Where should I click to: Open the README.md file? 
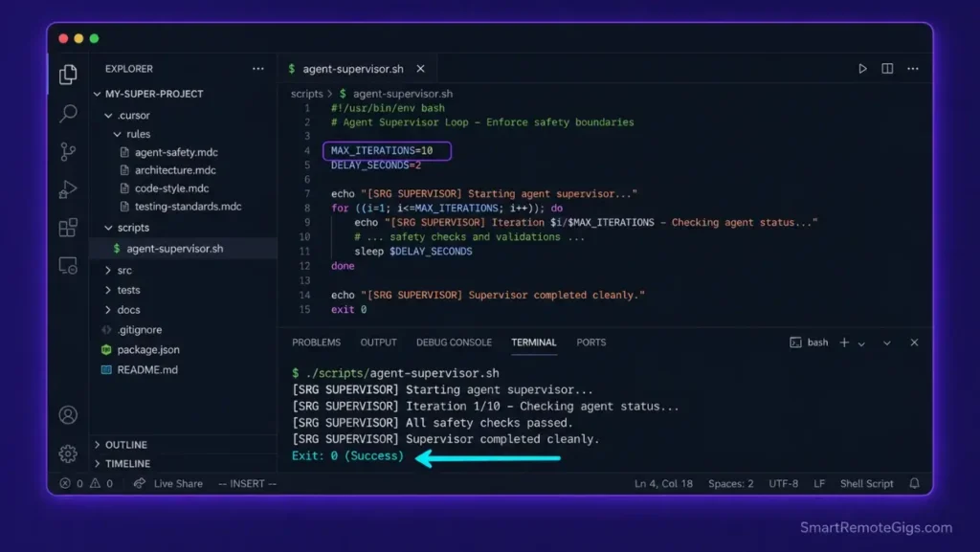[146, 369]
